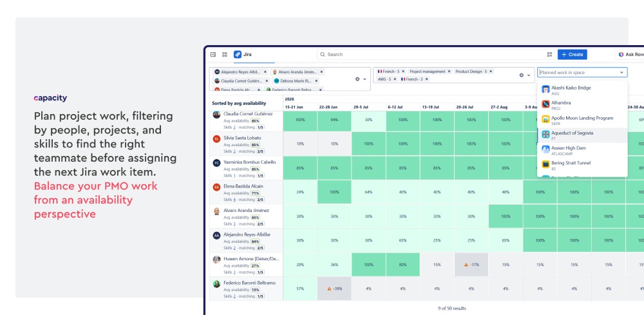The height and width of the screenshot is (315, 644).
Task: Click Bering Strait Tunnel project icon
Action: click(545, 164)
